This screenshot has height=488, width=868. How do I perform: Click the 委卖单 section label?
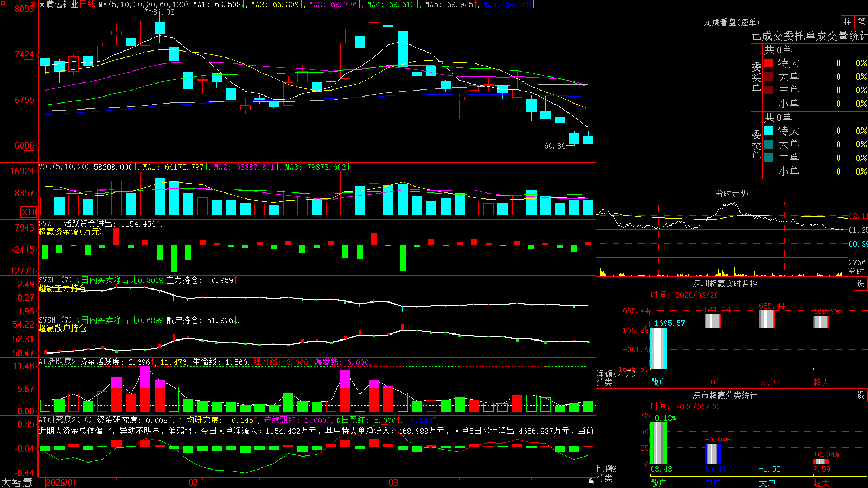756,145
